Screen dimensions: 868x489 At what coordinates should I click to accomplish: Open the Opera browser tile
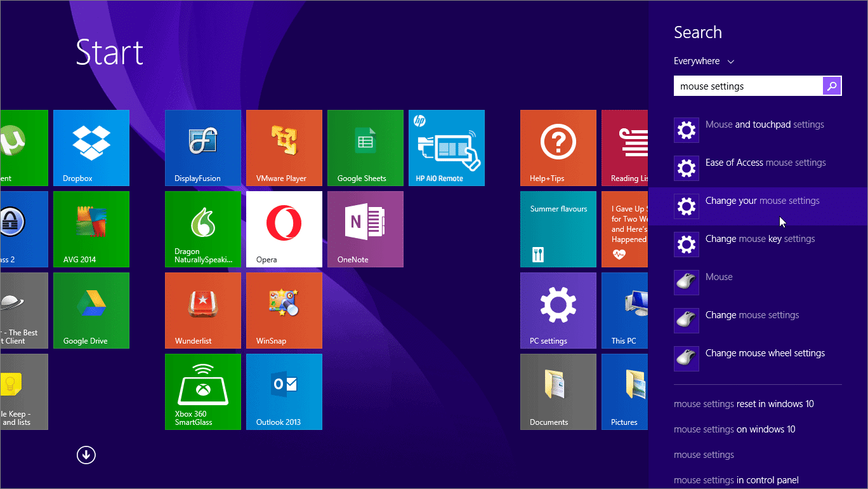284,229
